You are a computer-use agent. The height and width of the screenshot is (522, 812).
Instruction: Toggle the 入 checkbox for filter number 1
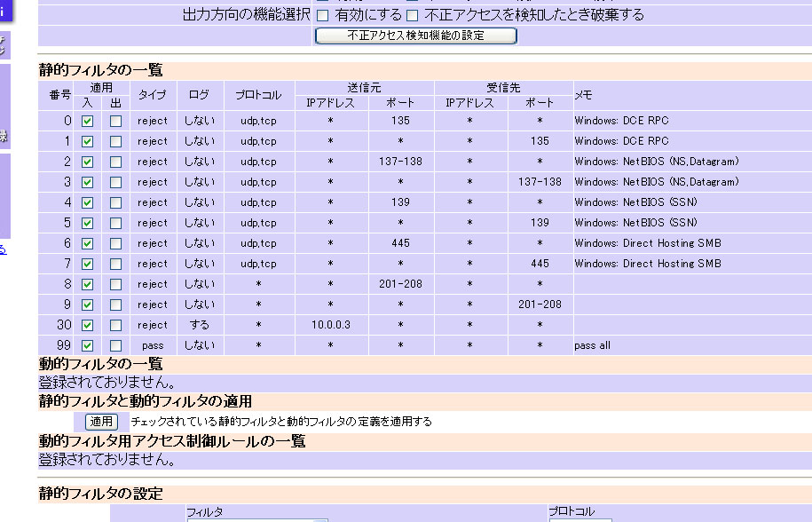click(x=88, y=141)
